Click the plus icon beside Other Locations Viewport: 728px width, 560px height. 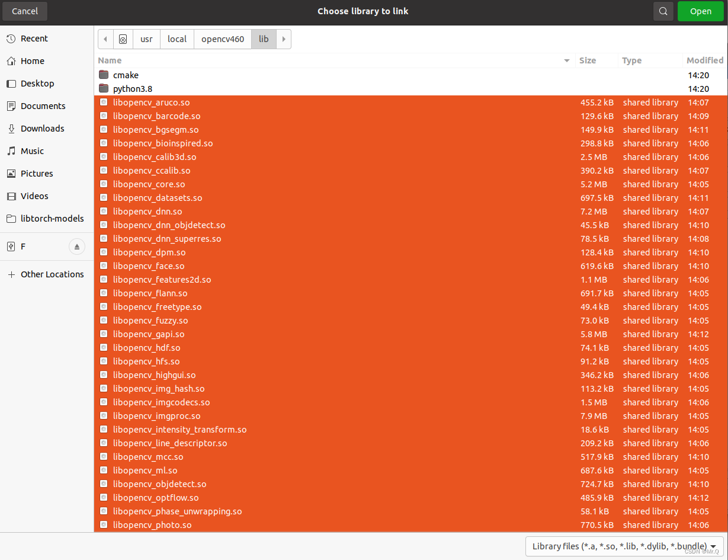coord(11,274)
